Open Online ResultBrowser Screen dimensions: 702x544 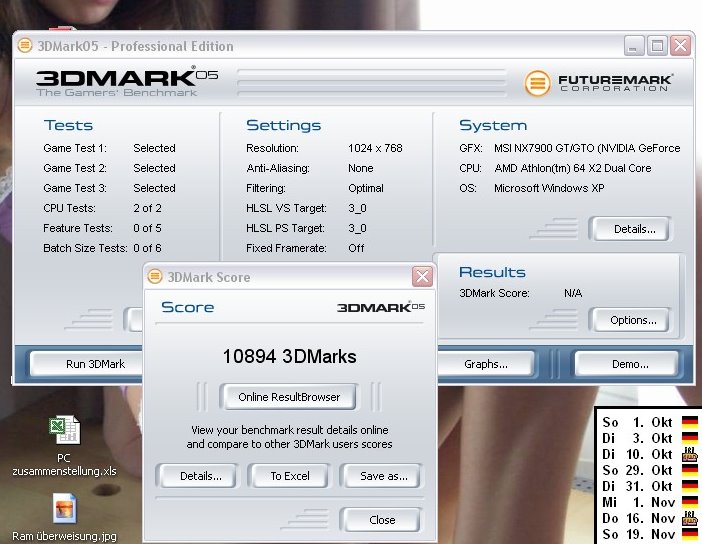[289, 397]
